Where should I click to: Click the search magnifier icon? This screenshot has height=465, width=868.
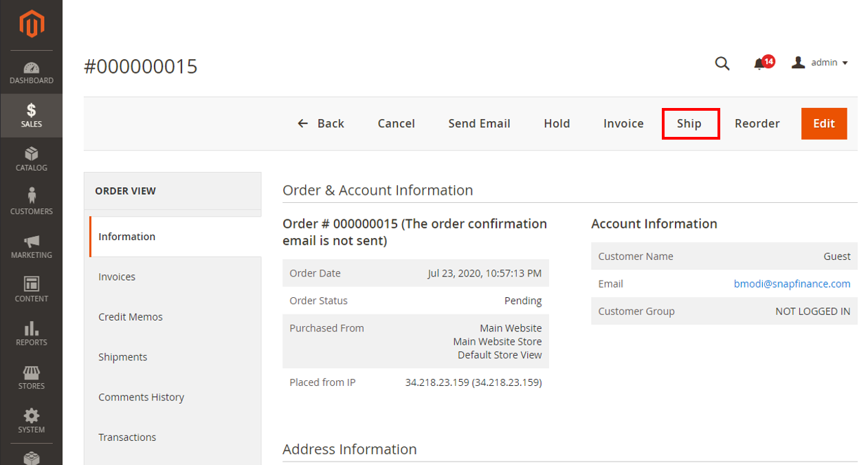coord(722,63)
